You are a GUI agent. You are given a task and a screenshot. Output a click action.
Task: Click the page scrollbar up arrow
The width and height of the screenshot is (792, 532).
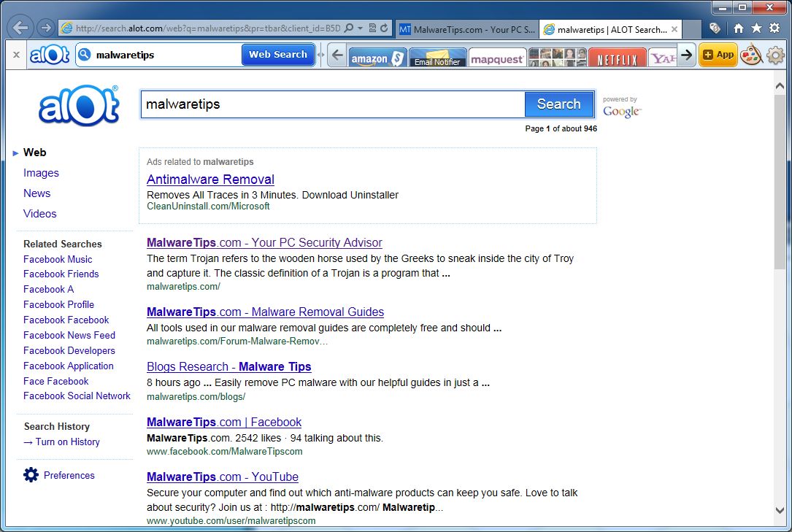click(x=780, y=86)
